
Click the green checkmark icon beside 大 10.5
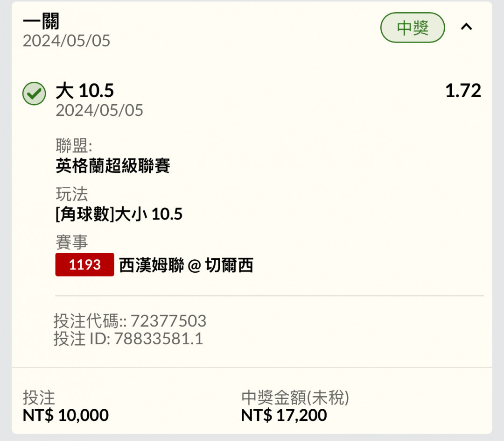coord(34,93)
